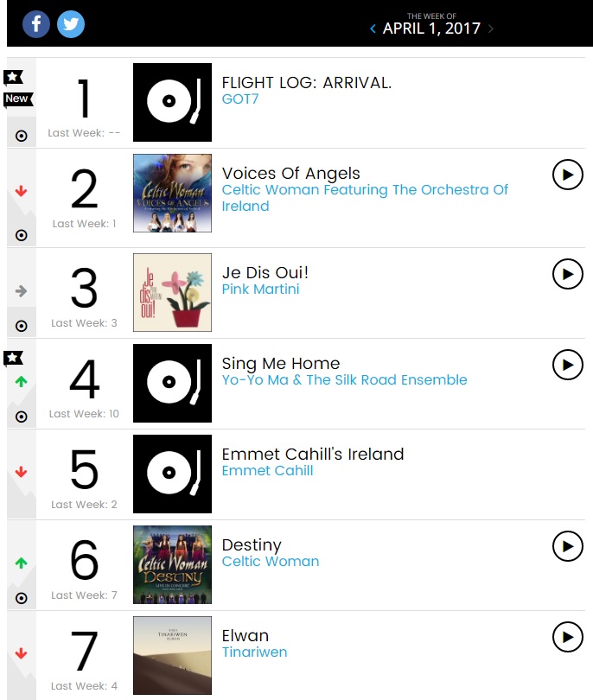This screenshot has width=593, height=700.
Task: Open Pink Martini artist link
Action: click(x=260, y=290)
